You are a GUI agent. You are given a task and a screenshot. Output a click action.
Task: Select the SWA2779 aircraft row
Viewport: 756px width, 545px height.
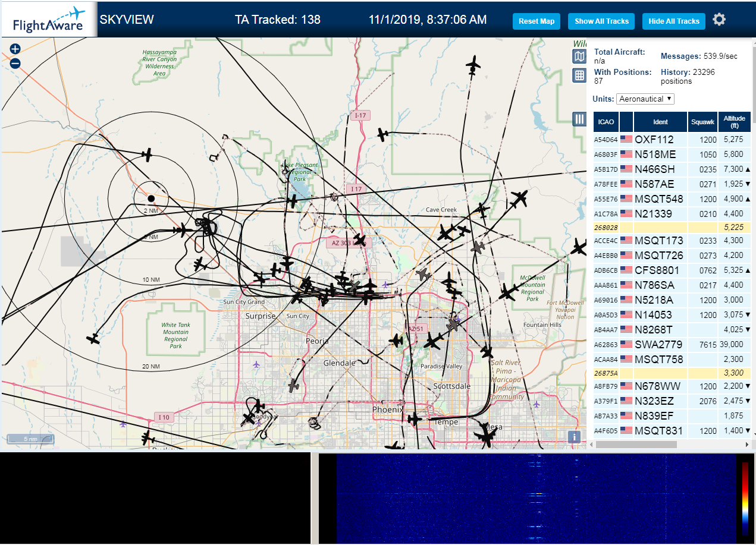[x=672, y=345]
